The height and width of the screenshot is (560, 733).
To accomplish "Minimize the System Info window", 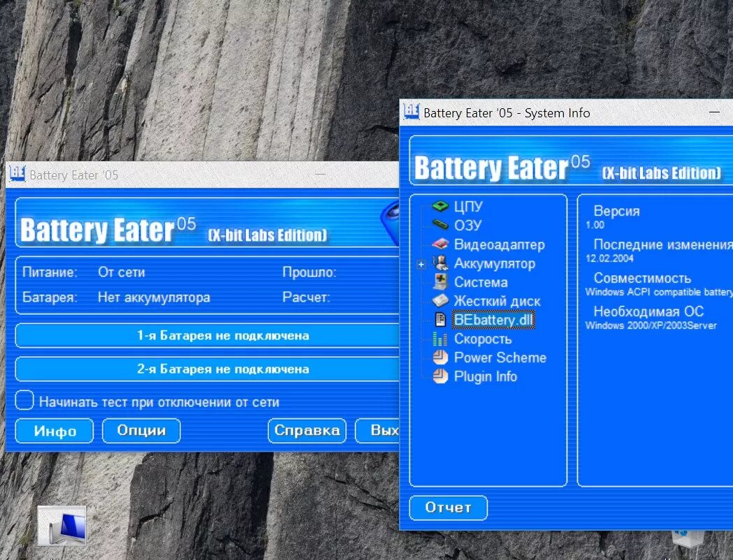I will click(x=714, y=112).
